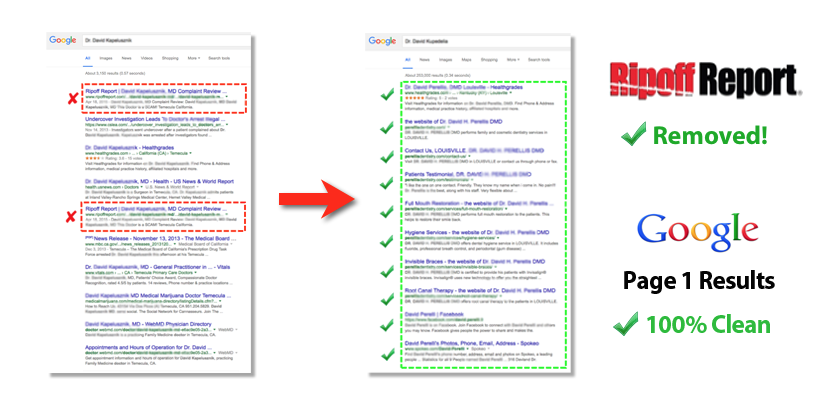Viewport: 830px width, 400px height.
Task: Open the Health - US News & World Report result
Action: (159, 181)
